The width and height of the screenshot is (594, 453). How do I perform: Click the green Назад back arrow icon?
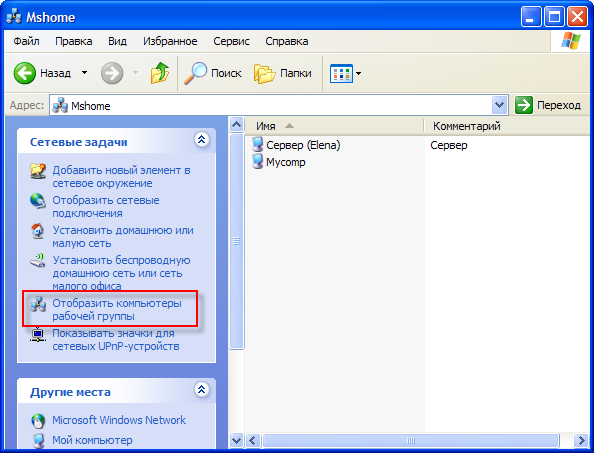[x=25, y=73]
